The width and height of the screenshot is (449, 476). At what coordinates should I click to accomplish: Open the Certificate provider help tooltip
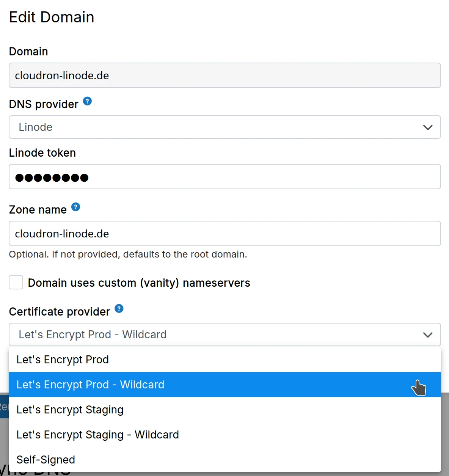(119, 309)
